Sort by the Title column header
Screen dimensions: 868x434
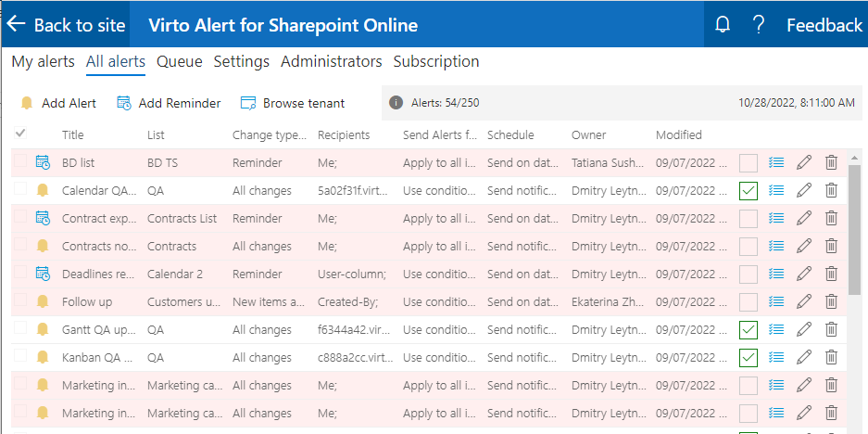[73, 134]
